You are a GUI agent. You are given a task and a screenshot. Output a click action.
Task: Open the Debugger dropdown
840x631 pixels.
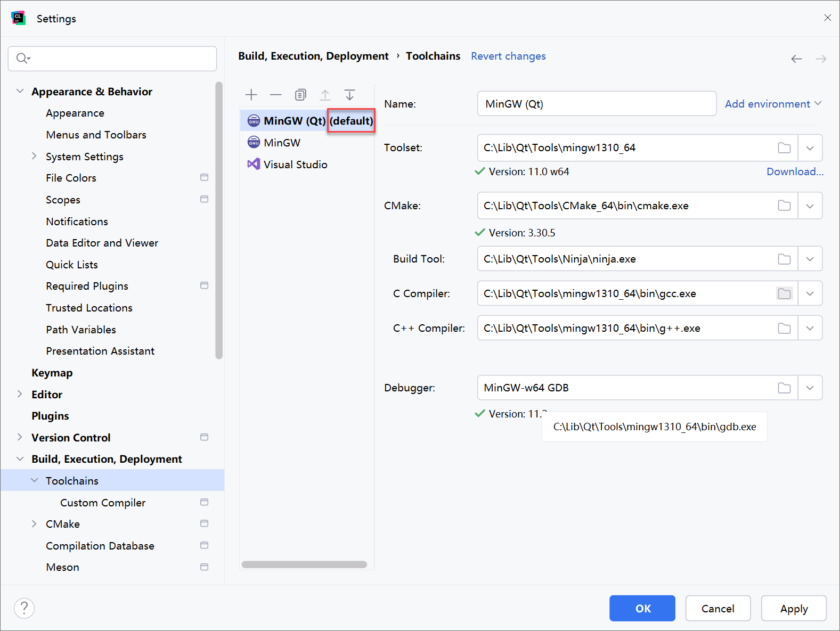point(810,388)
